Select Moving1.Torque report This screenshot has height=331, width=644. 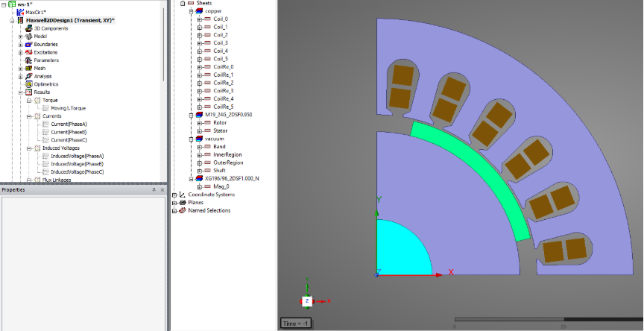click(x=67, y=108)
